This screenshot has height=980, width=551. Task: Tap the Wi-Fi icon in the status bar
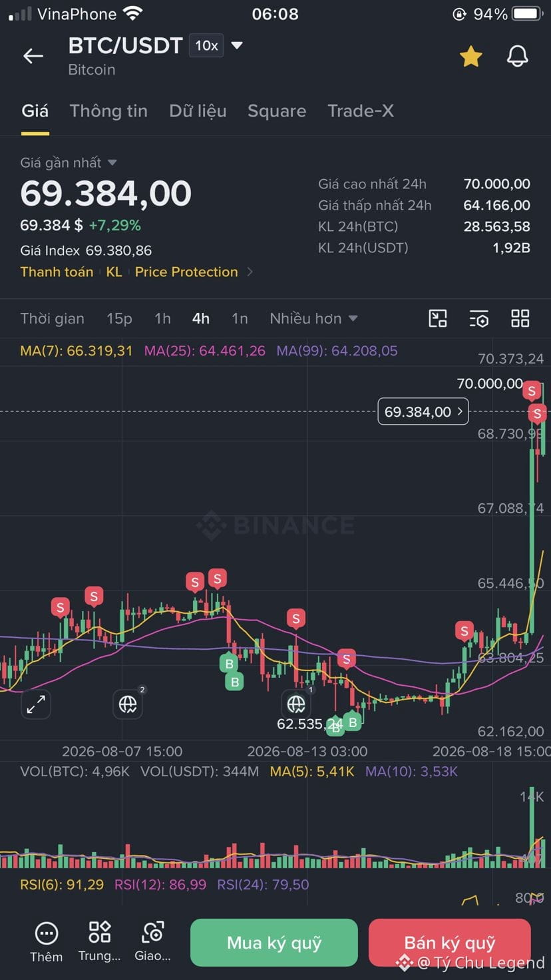[133, 13]
